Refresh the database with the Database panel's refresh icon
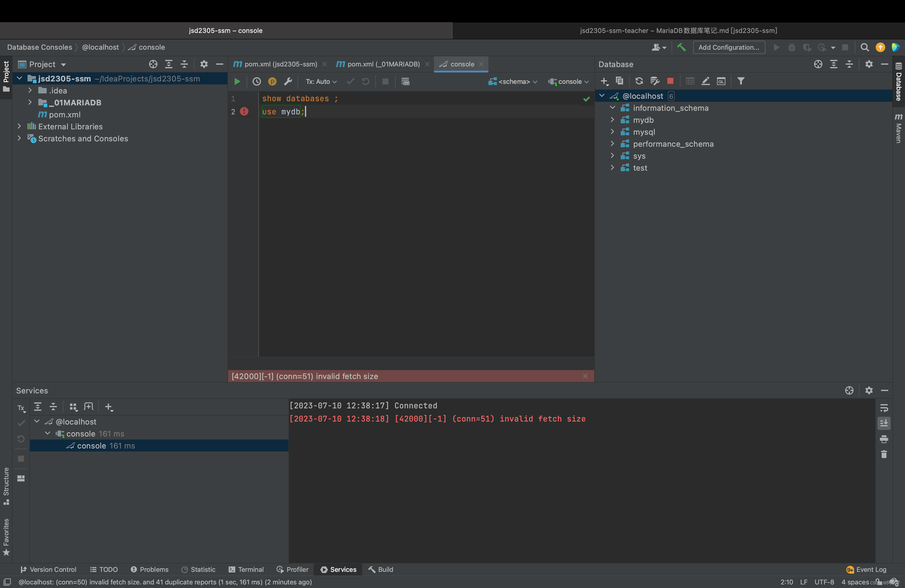Viewport: 905px width, 588px height. [x=639, y=81]
